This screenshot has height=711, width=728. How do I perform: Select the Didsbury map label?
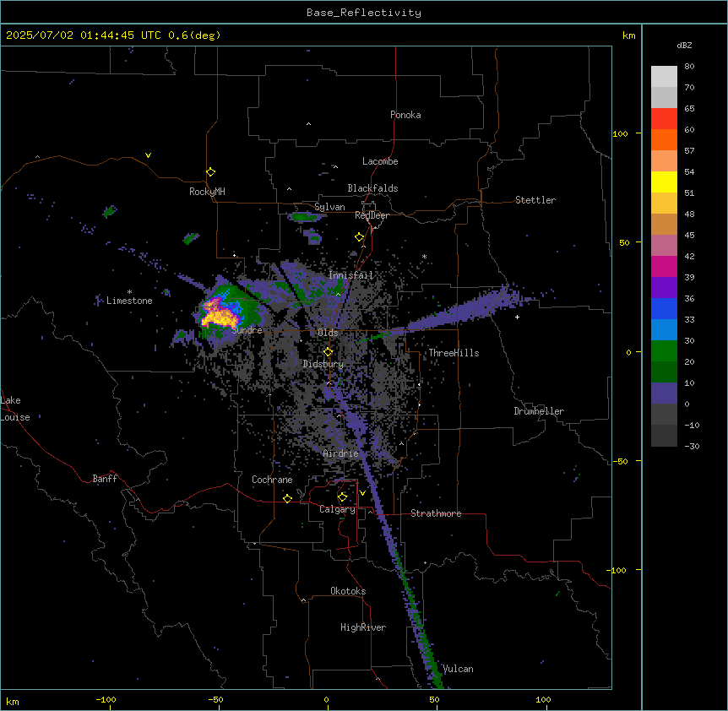click(323, 364)
